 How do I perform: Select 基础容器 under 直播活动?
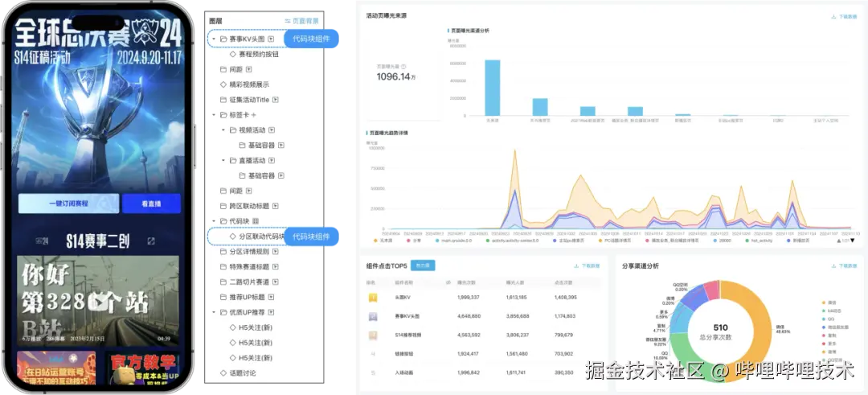click(261, 175)
